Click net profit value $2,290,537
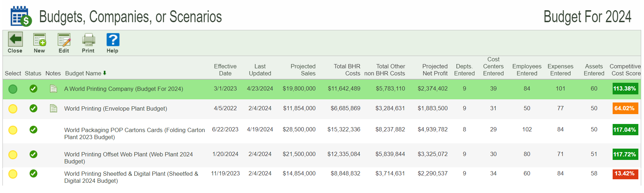Viewport: 644px width, 193px height. point(433,174)
